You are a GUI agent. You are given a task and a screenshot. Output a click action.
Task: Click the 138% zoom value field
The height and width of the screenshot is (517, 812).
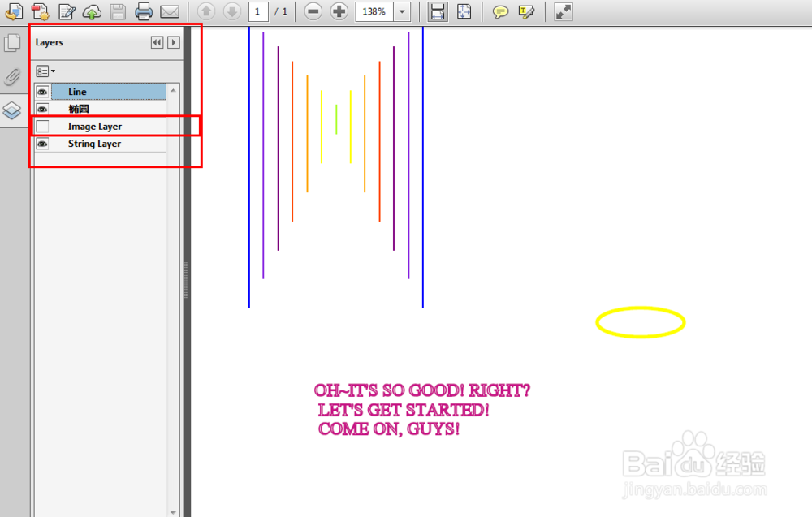click(374, 11)
